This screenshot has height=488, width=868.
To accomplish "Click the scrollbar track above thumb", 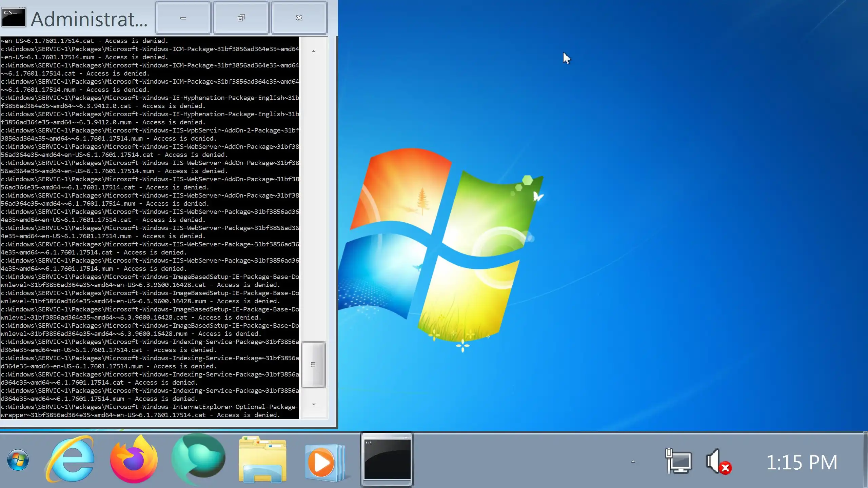I will click(314, 203).
